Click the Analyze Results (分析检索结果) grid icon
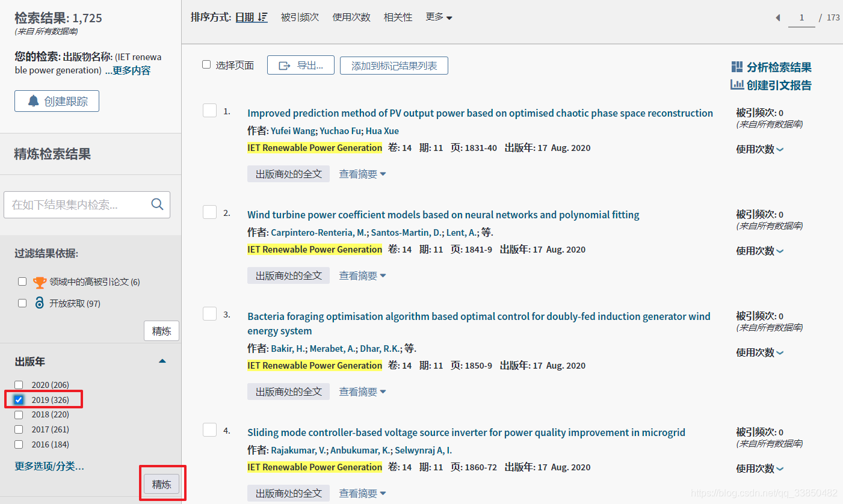Viewport: 843px width, 504px height. click(x=737, y=67)
